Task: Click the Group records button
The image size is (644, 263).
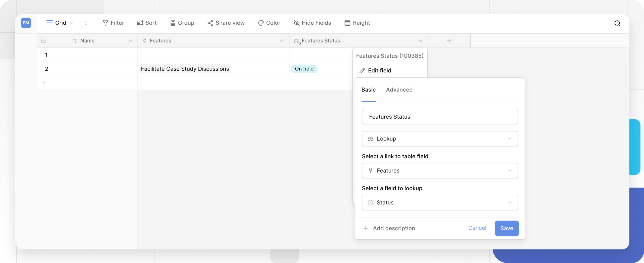Action: pos(182,23)
